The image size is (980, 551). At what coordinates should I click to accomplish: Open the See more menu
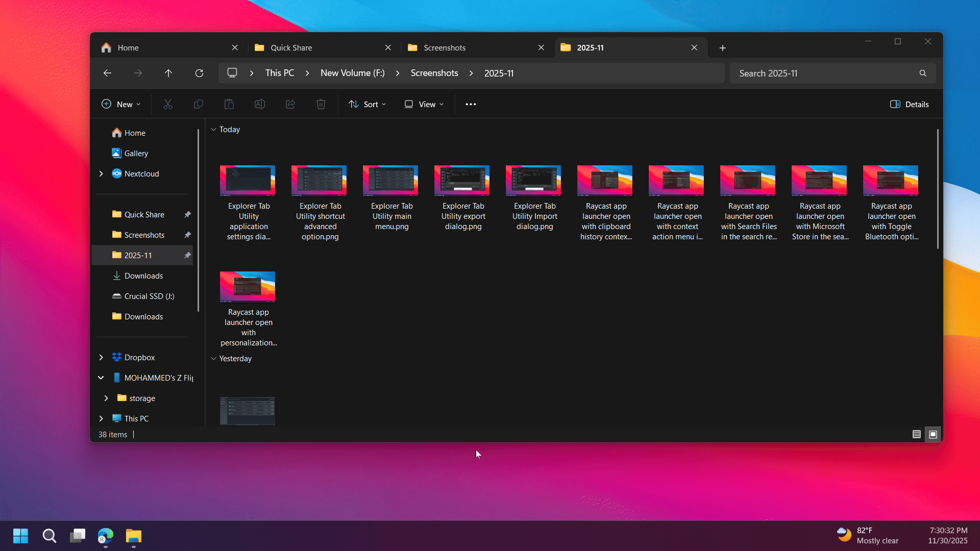[x=470, y=104]
